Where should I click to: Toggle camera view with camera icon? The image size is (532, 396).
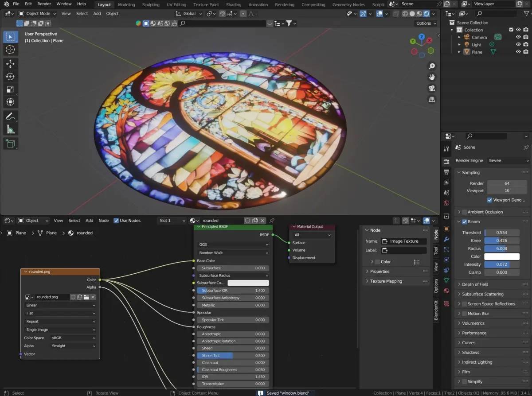(x=432, y=88)
